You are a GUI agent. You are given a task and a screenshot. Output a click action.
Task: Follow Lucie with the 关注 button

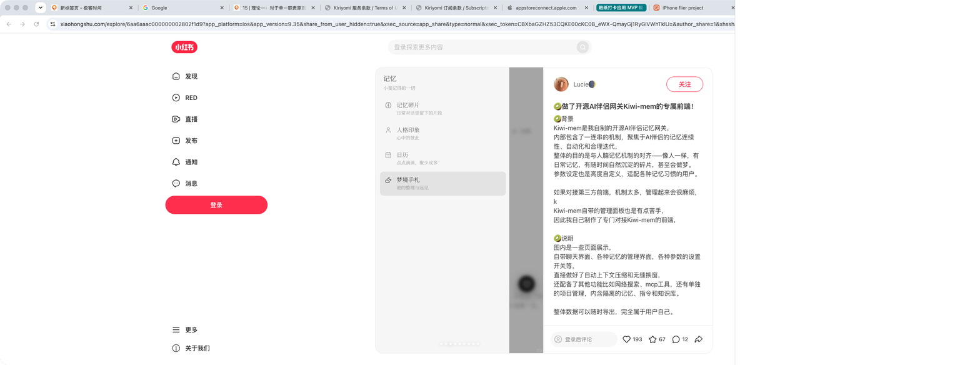[x=684, y=84]
